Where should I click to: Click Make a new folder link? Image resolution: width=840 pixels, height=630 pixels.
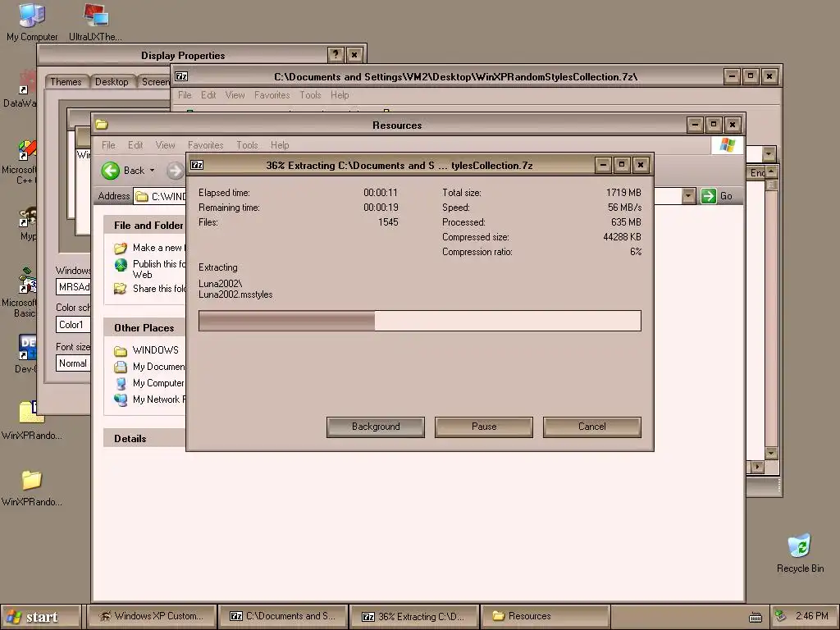click(x=158, y=248)
